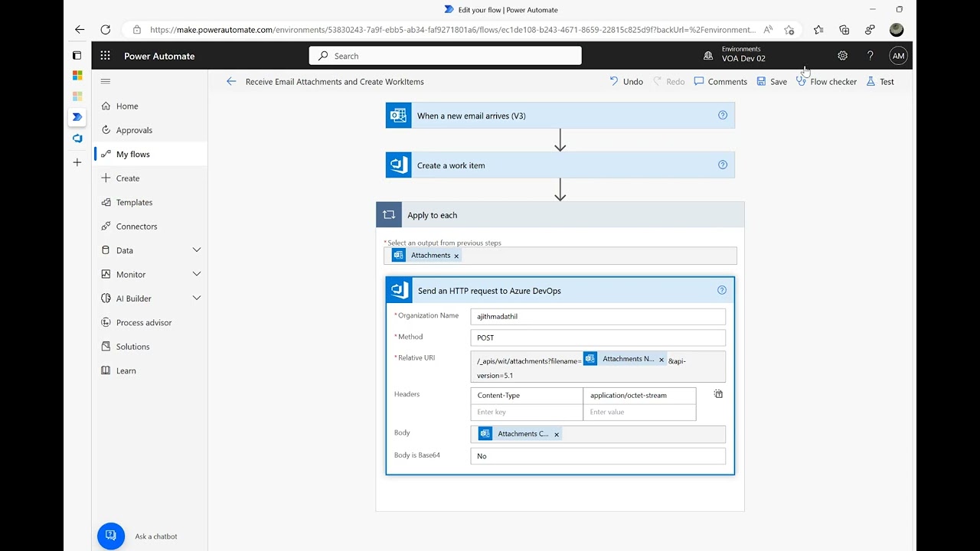Open help for Create a work item
The height and width of the screenshot is (551, 980).
(x=722, y=165)
